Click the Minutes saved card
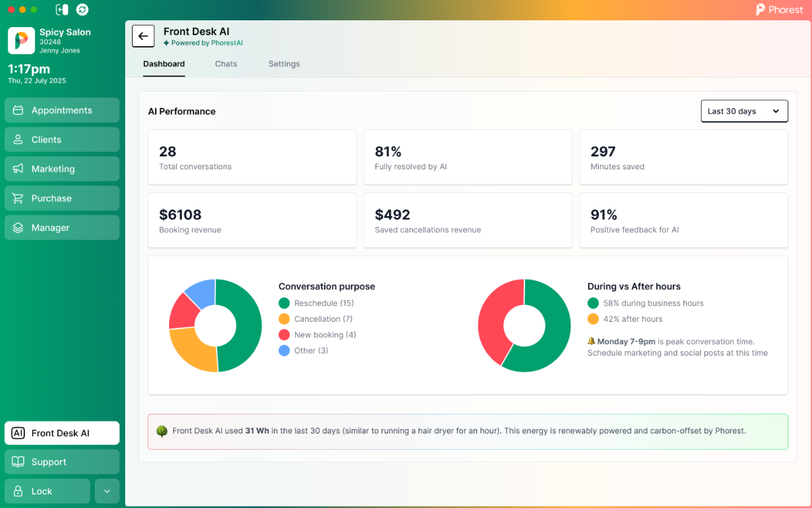 coord(684,157)
